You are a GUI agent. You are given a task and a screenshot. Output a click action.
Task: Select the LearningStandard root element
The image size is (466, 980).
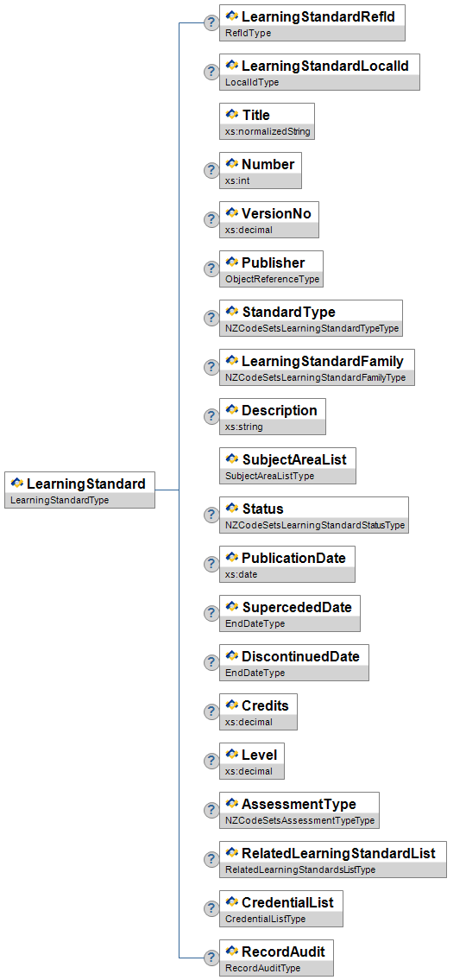(80, 490)
